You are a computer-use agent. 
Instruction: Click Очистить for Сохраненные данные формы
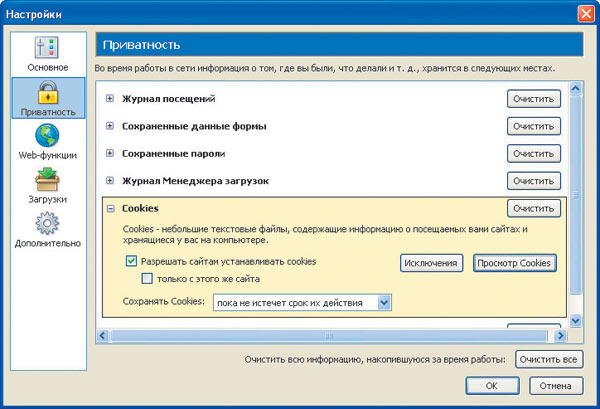click(x=534, y=126)
